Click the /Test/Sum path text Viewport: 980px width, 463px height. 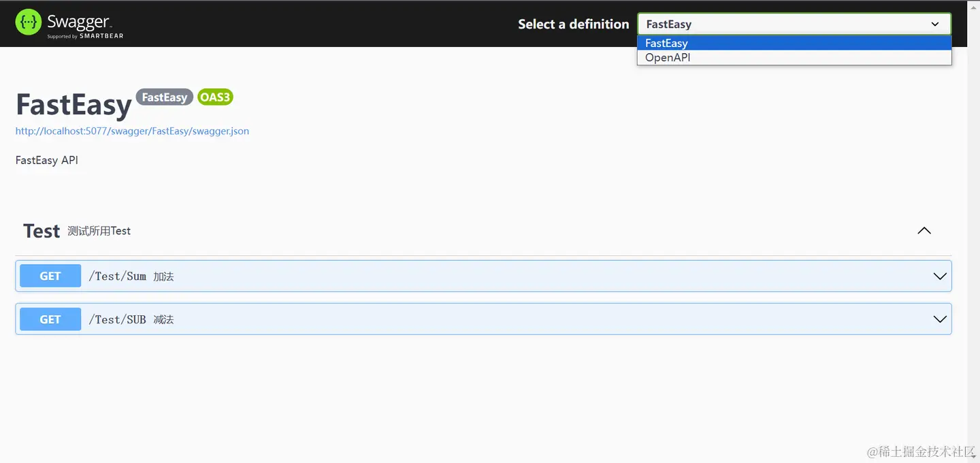(117, 276)
